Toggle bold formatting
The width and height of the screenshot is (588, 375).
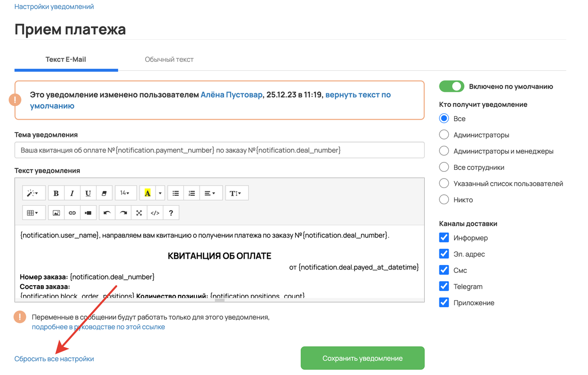tap(56, 193)
